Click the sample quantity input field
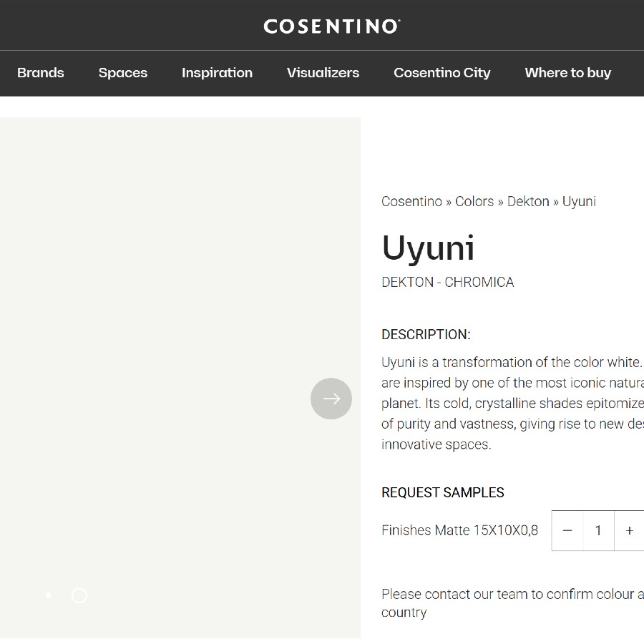The width and height of the screenshot is (644, 644). 598,530
